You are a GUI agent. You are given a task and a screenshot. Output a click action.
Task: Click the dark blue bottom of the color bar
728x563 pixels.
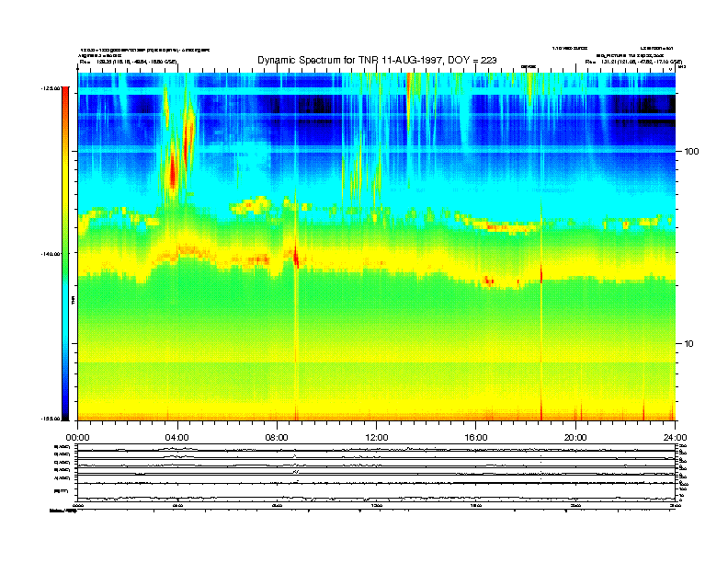(65, 413)
